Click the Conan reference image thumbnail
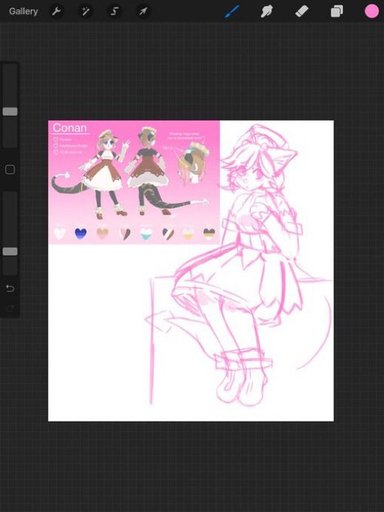The width and height of the screenshot is (384, 512). [134, 182]
